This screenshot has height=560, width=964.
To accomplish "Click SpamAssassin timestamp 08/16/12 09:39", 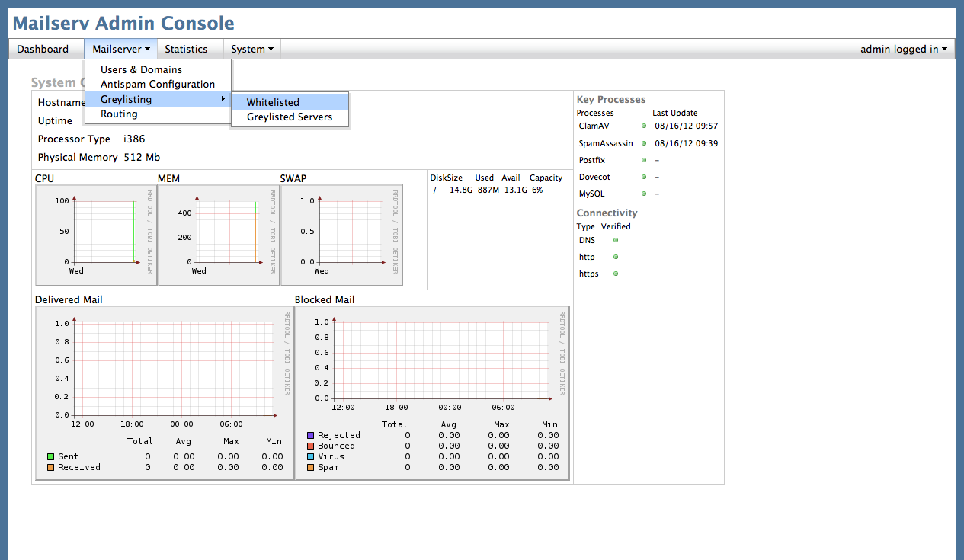I will pos(687,143).
